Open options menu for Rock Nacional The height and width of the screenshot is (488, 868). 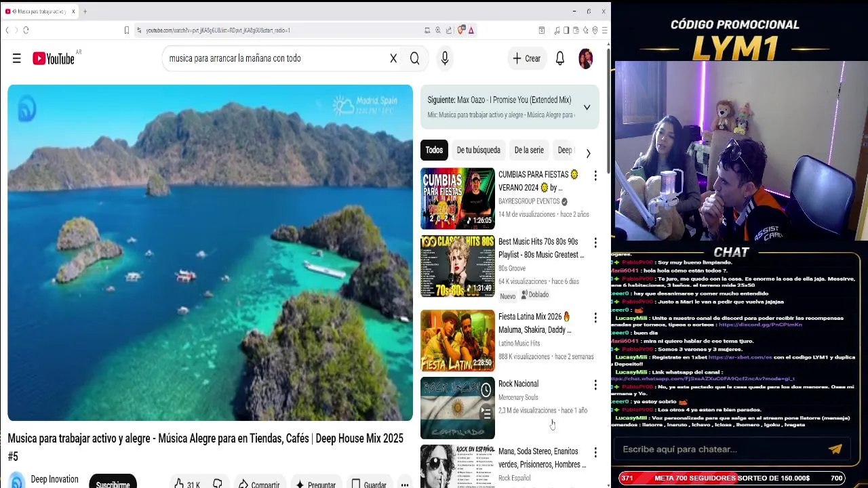coord(595,385)
